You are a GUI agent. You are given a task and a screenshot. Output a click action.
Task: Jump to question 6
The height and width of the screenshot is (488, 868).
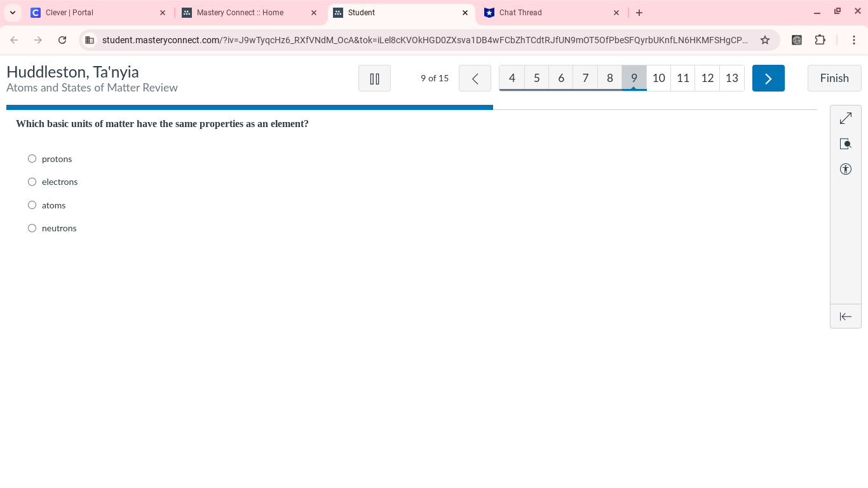(561, 78)
